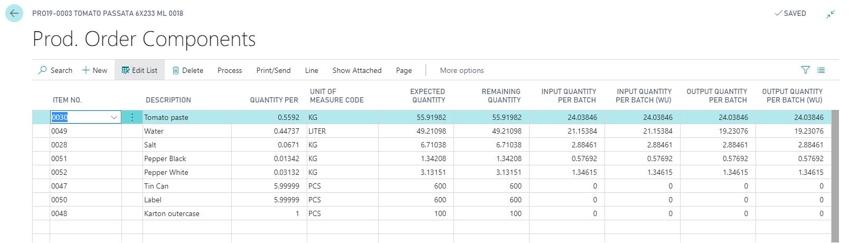Screen dimensions: 868x243
Task: Expand More options
Action: tap(461, 70)
